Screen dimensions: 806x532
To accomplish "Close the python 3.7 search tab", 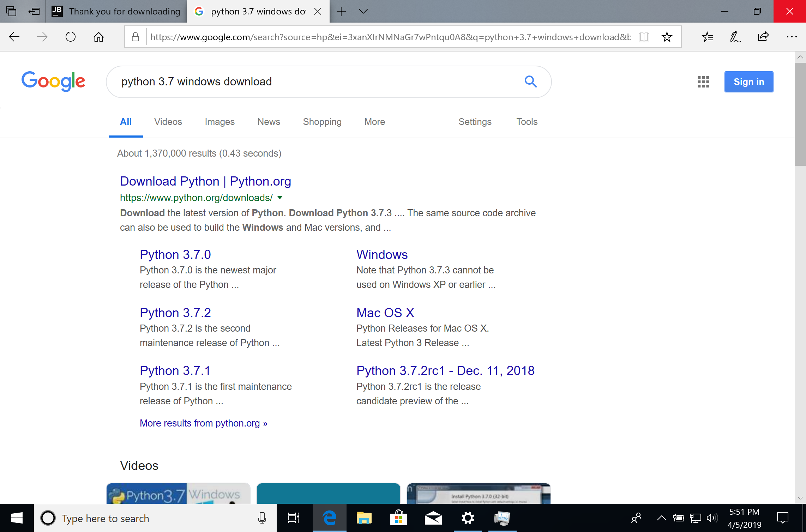I will click(x=318, y=11).
